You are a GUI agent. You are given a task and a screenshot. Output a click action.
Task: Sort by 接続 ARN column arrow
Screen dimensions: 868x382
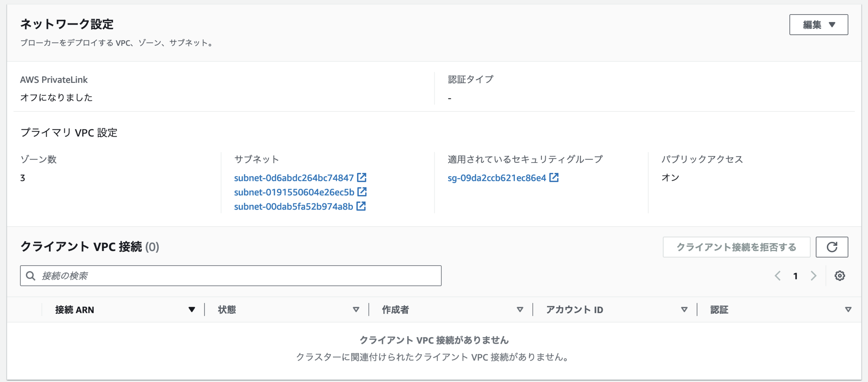click(x=191, y=309)
